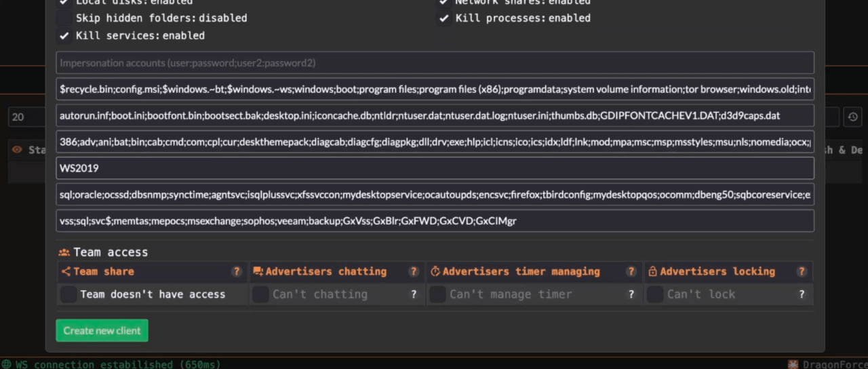Click the eye icon in background table header

(17, 150)
